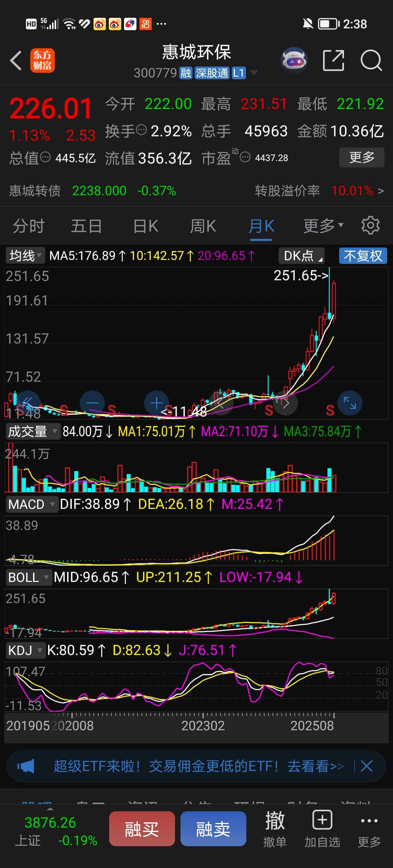This screenshot has height=868, width=393.
Task: Move chart left with single arrow button
Action: pyautogui.click(x=221, y=403)
